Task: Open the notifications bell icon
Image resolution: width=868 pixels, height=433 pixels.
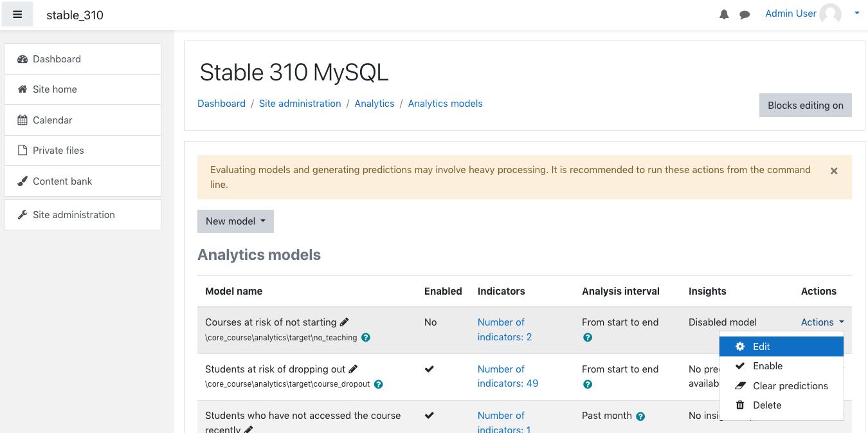Action: coord(724,15)
